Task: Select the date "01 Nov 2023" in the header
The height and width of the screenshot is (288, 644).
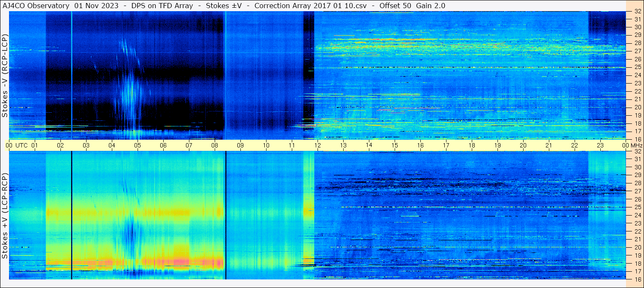Action: [96, 6]
